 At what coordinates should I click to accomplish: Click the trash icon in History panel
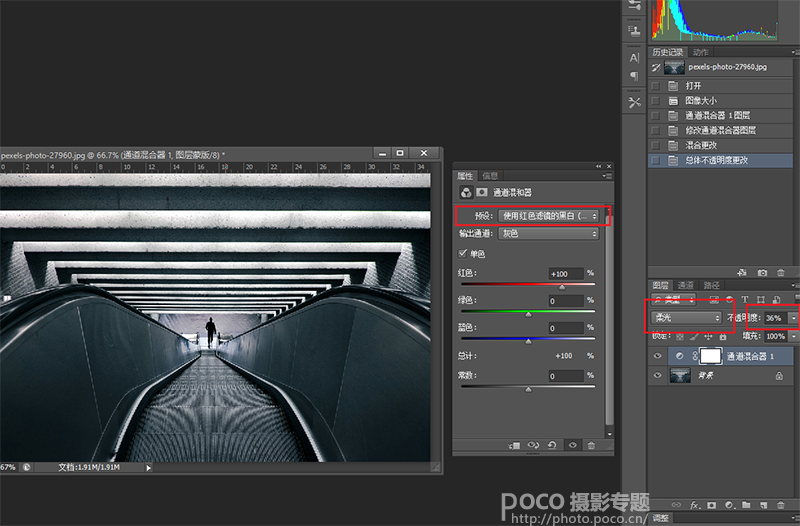(783, 272)
